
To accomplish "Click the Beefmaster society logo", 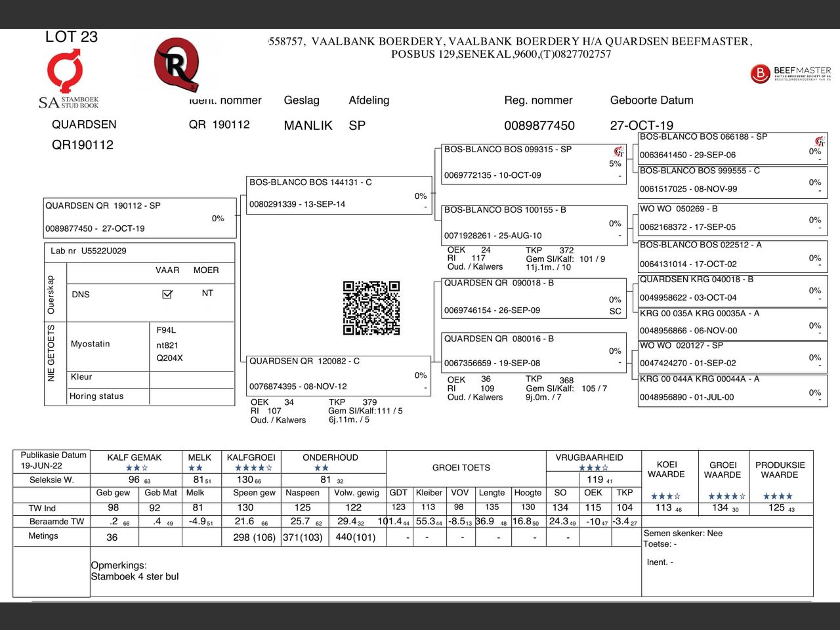I will coord(790,73).
